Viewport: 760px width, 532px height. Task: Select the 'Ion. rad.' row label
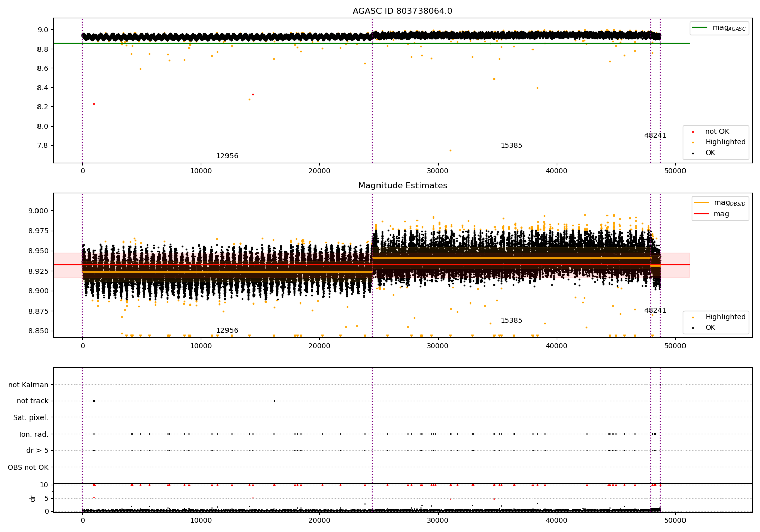coord(34,434)
